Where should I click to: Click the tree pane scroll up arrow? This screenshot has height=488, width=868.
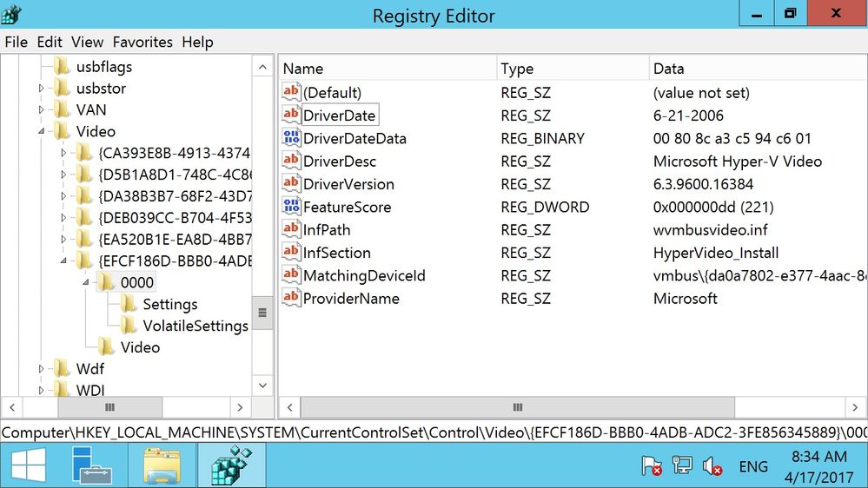[x=263, y=68]
